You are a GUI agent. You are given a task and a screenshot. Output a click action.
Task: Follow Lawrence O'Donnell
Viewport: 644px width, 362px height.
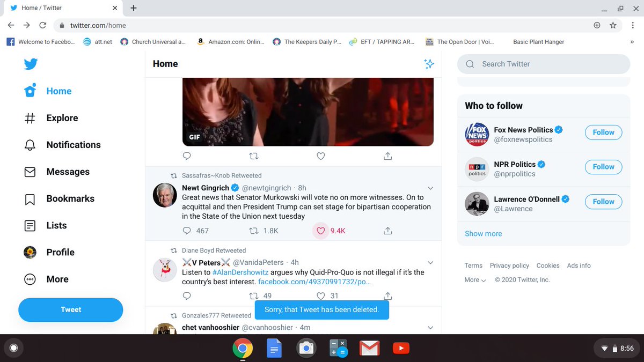603,202
